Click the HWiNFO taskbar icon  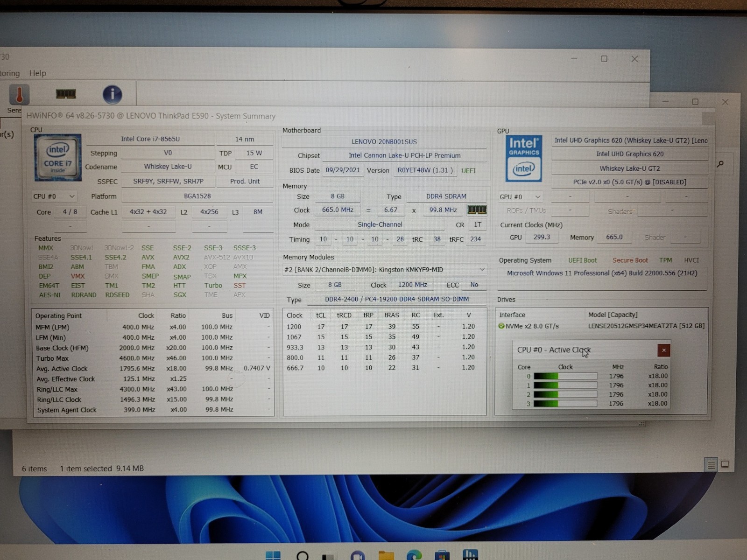click(x=470, y=554)
